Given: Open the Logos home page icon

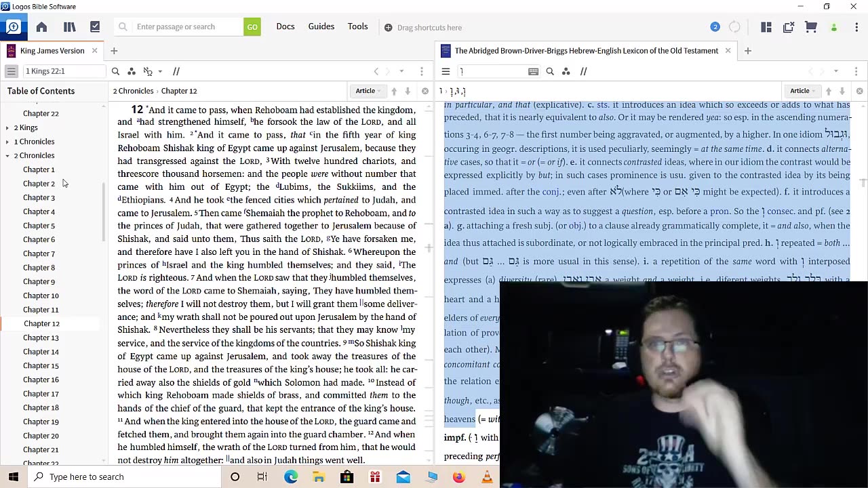Looking at the screenshot, I should 41,27.
